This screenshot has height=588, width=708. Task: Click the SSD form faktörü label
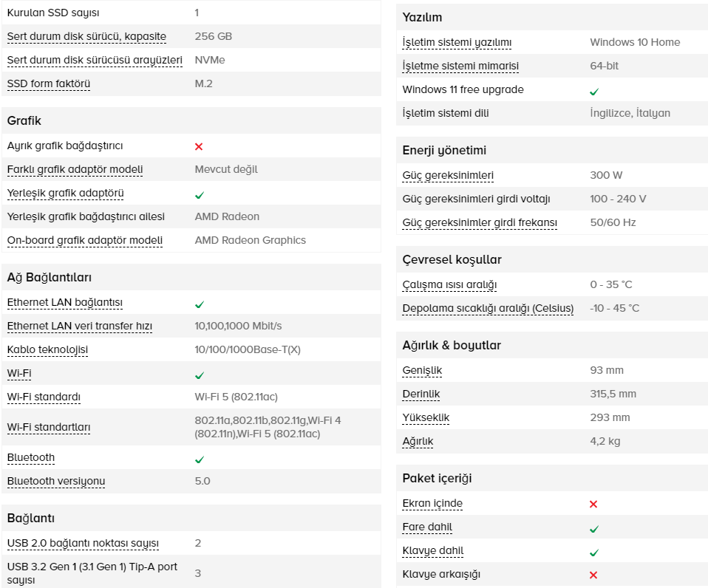pyautogui.click(x=49, y=84)
